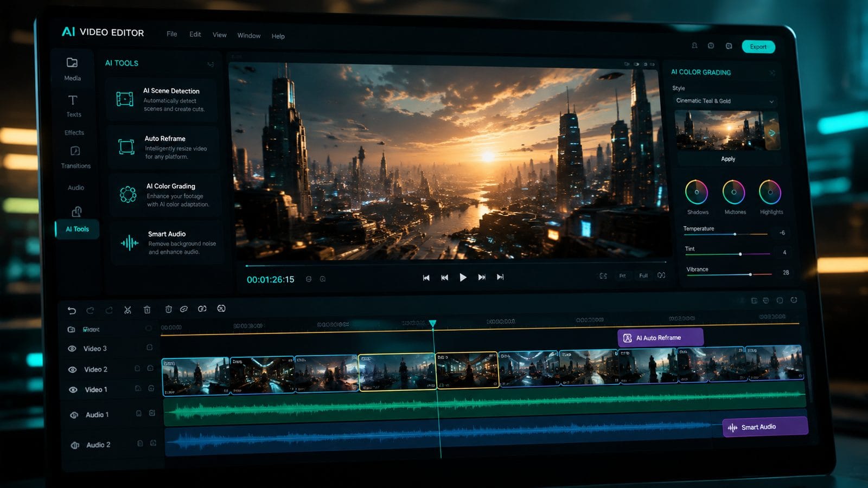Adjust the Shadows color wheel
This screenshot has width=868, height=488.
(x=697, y=192)
